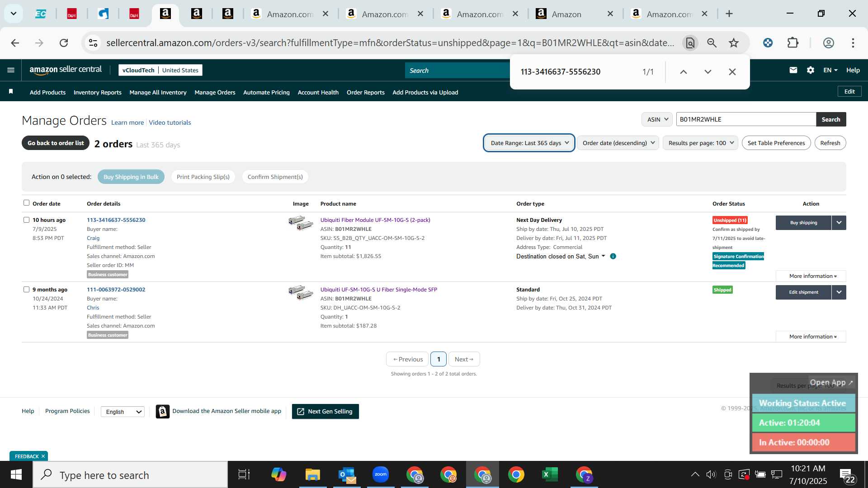Open the Chrome profile icon
868x488 pixels.
(828, 43)
